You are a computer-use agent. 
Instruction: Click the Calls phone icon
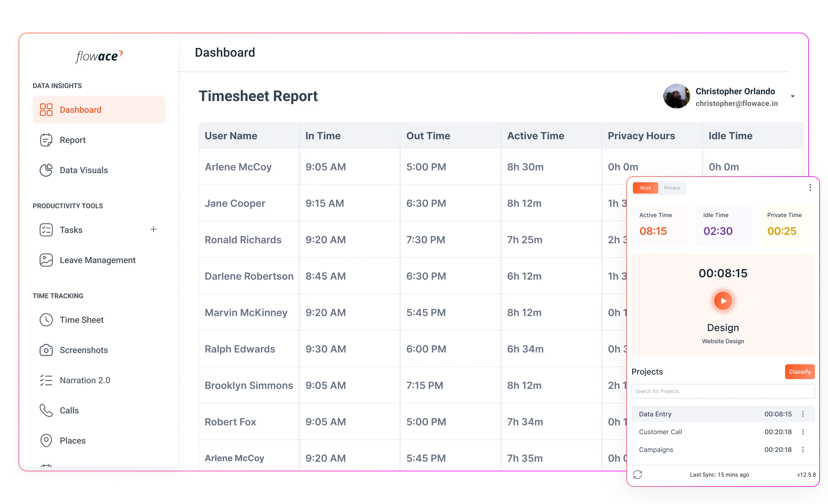[x=46, y=410]
